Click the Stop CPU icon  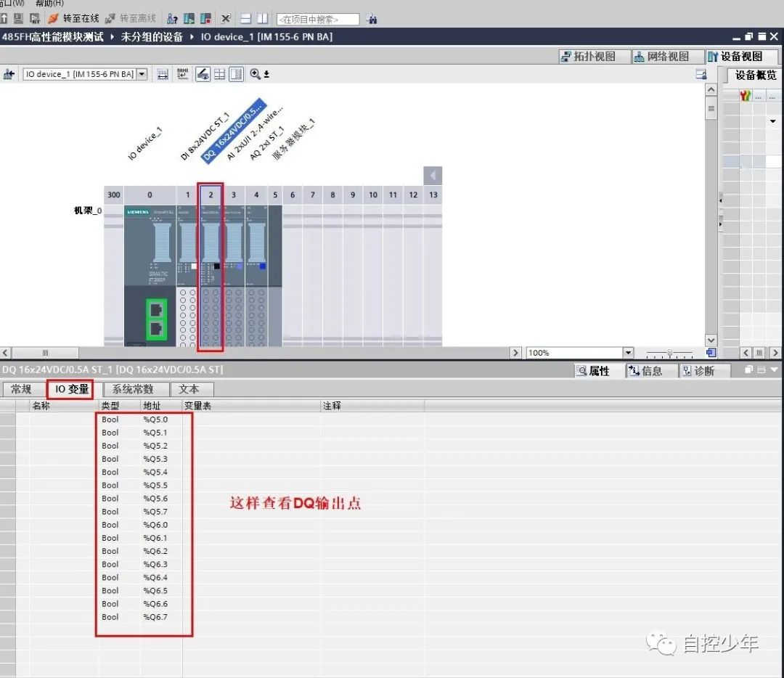point(205,19)
